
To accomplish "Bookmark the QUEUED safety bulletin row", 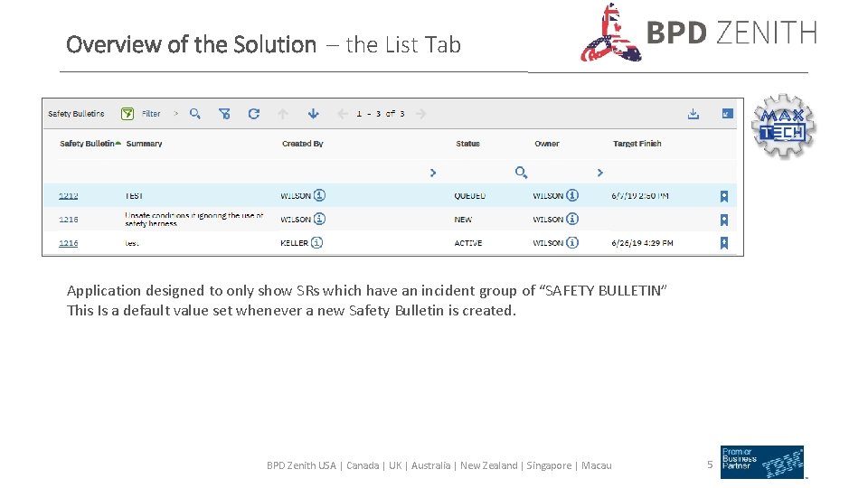I will click(x=724, y=196).
